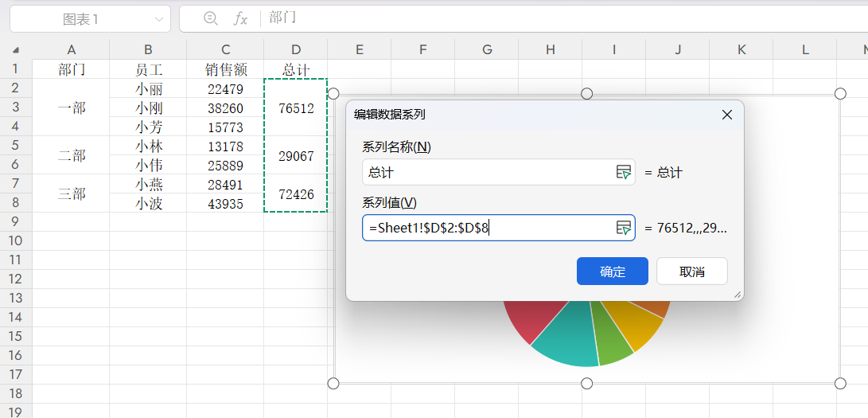Select row 9 header

[15, 221]
